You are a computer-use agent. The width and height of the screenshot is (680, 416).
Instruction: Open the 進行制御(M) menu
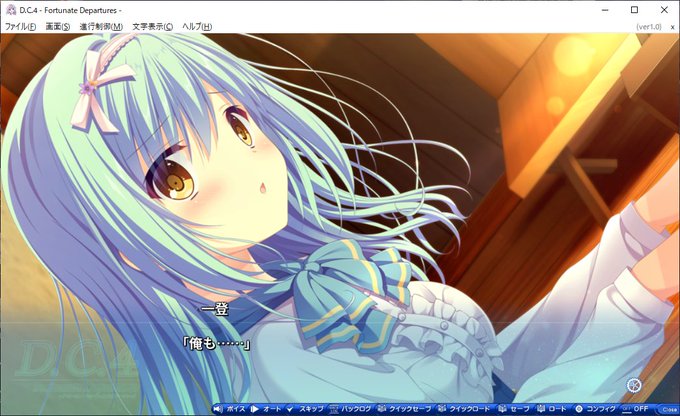click(x=101, y=27)
